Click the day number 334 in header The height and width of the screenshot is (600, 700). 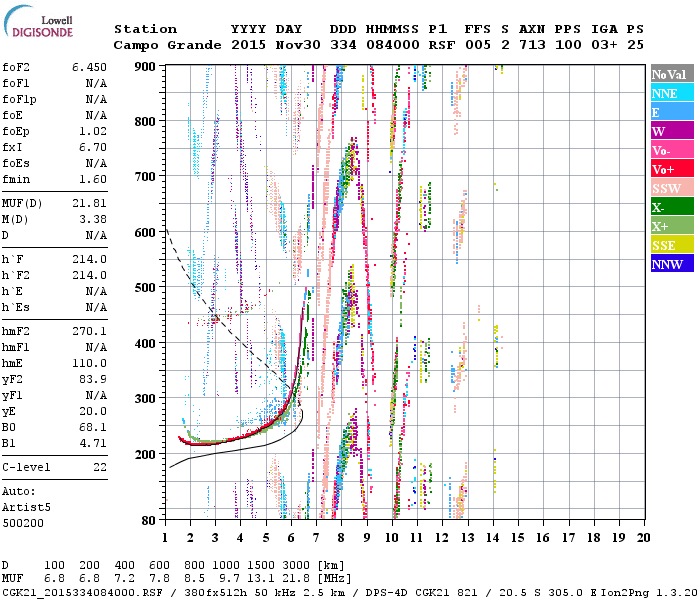[343, 45]
